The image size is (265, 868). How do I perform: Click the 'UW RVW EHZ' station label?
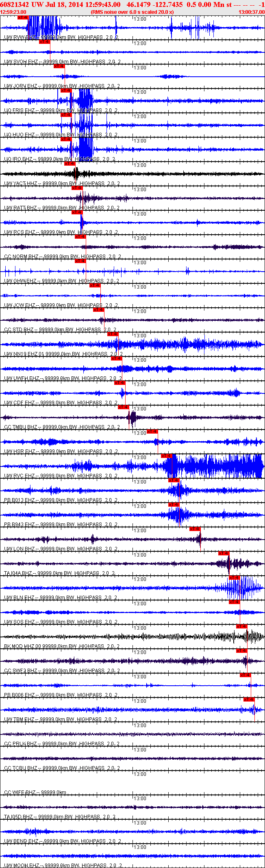[20, 37]
